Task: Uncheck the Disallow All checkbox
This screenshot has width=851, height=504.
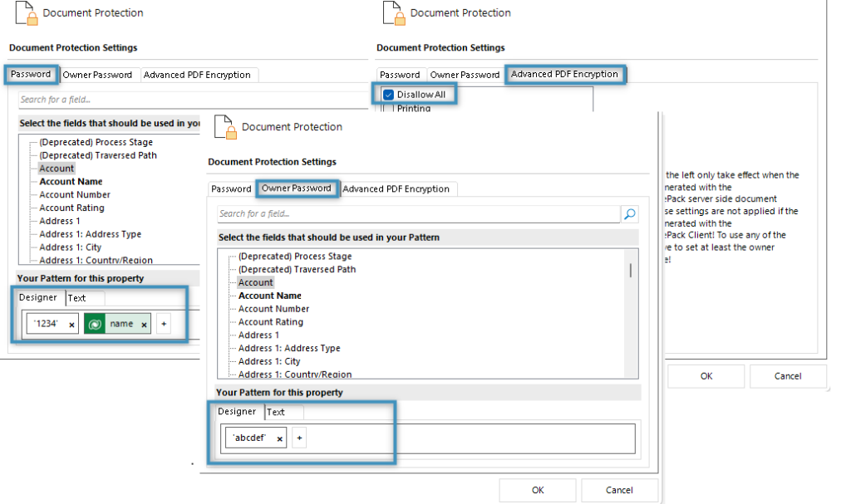Action: tap(389, 95)
